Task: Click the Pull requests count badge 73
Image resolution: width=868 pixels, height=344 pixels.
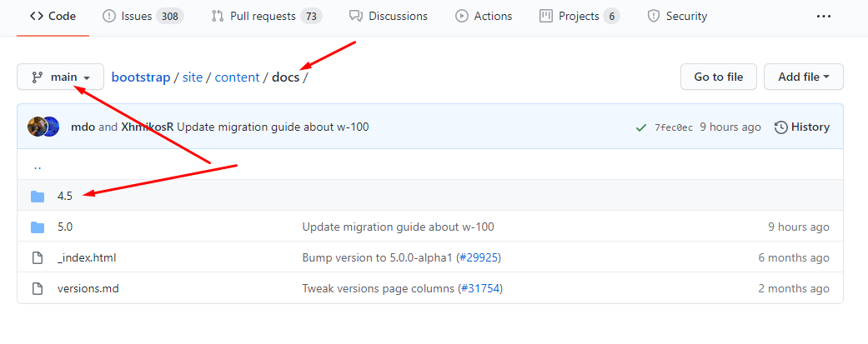Action: click(x=312, y=17)
